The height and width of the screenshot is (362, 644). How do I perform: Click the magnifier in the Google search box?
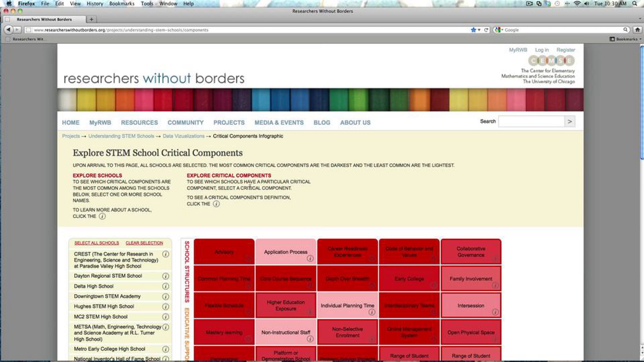coord(625,30)
